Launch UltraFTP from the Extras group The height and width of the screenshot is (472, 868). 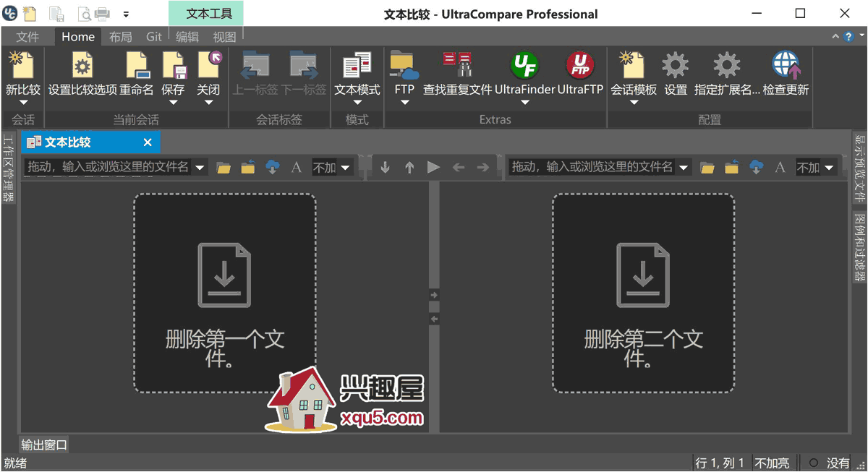pos(580,65)
